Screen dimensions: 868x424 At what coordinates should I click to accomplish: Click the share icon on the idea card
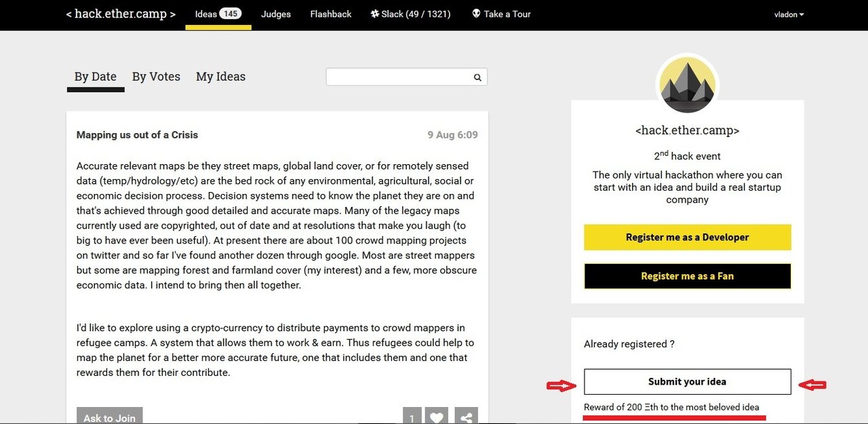point(466,417)
